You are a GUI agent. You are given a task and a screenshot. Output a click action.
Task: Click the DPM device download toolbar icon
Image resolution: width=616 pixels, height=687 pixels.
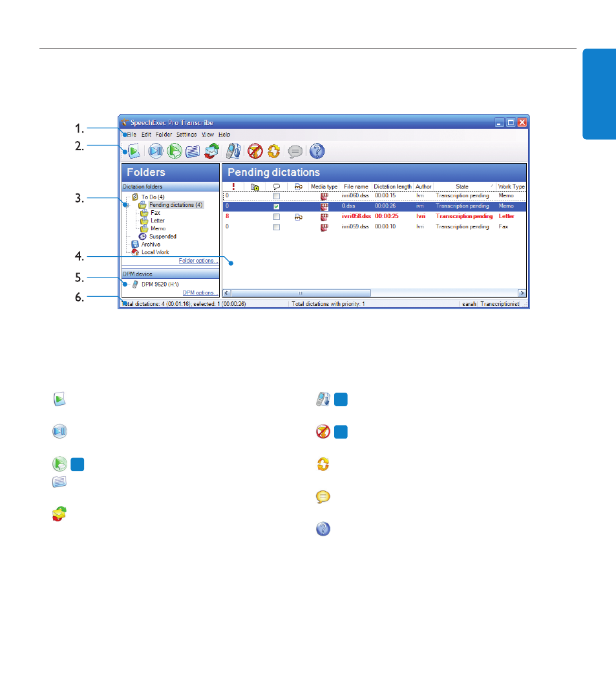(233, 151)
